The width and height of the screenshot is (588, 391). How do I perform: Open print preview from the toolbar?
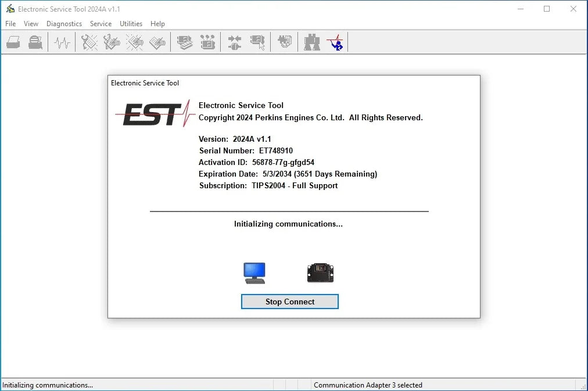(x=35, y=42)
